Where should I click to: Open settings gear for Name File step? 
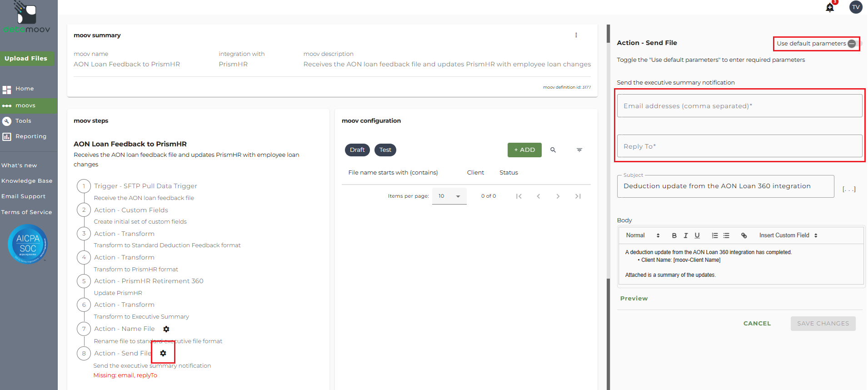(x=166, y=329)
